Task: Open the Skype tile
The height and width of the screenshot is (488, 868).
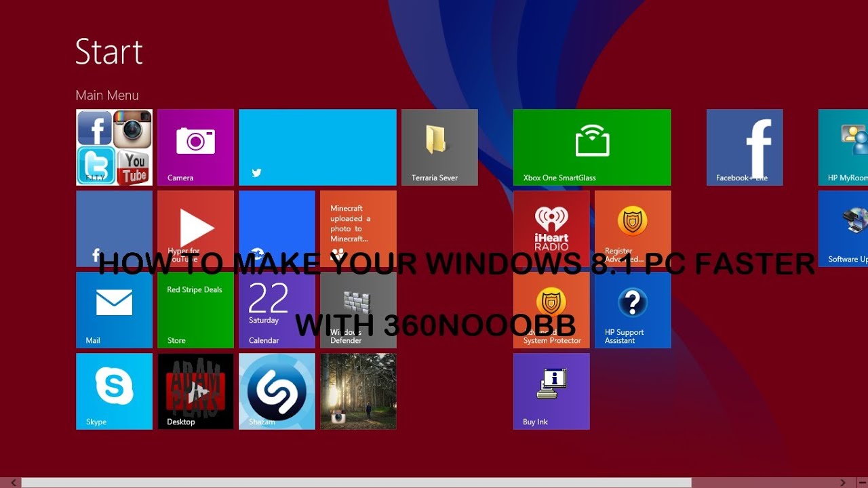Action: coord(114,391)
